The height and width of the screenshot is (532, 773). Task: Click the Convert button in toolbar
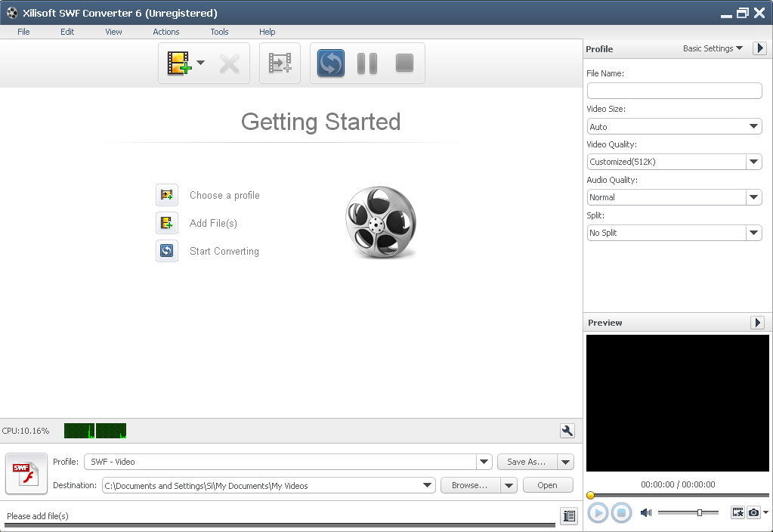click(x=331, y=63)
